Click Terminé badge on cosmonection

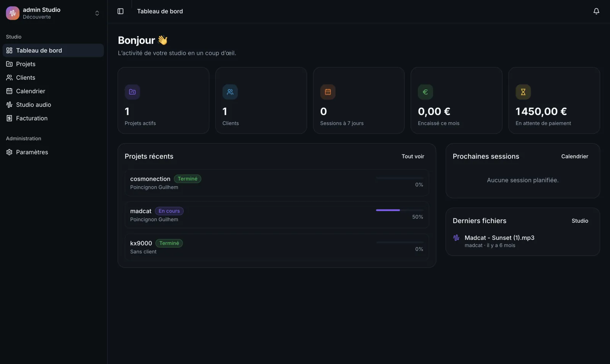188,179
